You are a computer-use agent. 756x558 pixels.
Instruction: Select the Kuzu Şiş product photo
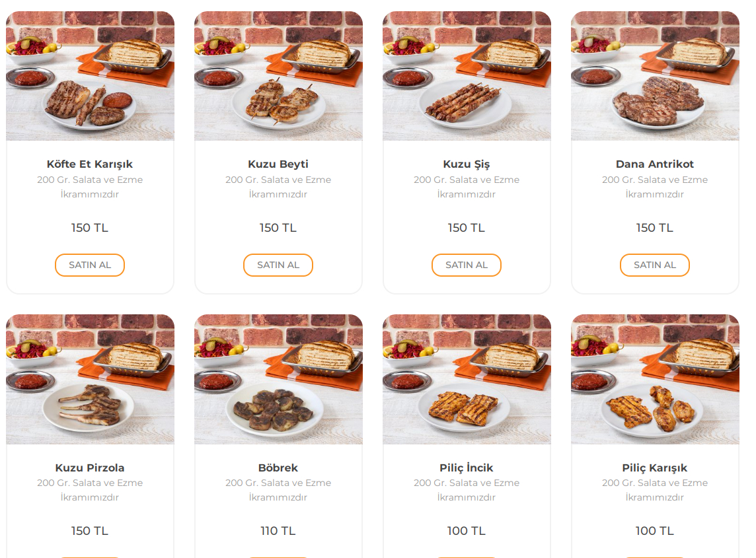(467, 76)
